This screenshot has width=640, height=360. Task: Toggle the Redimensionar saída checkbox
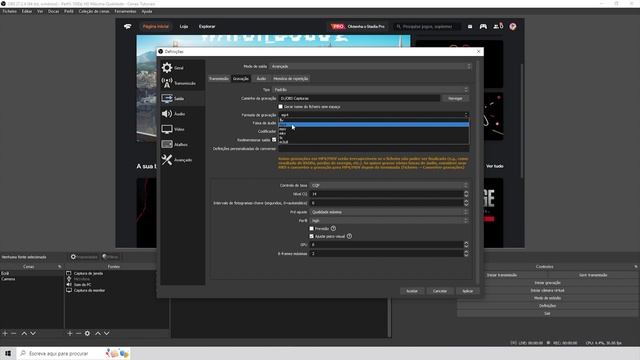click(x=274, y=140)
